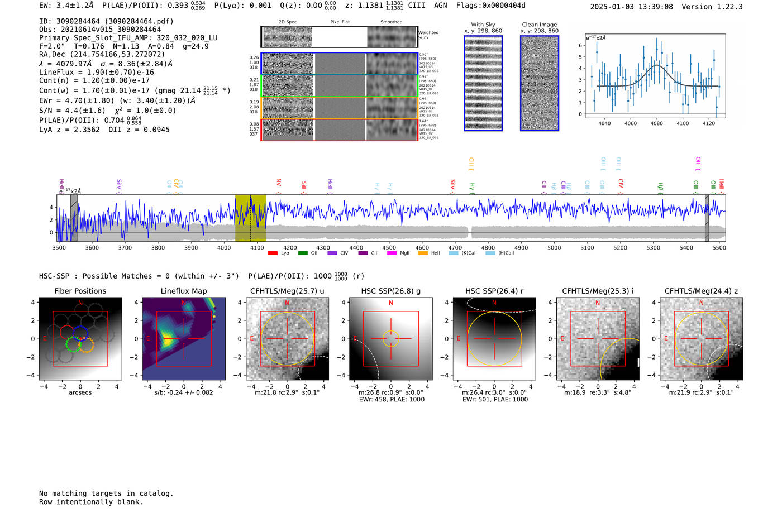Click the Row intentionally blank text
The height and width of the screenshot is (532, 782).
tap(91, 501)
